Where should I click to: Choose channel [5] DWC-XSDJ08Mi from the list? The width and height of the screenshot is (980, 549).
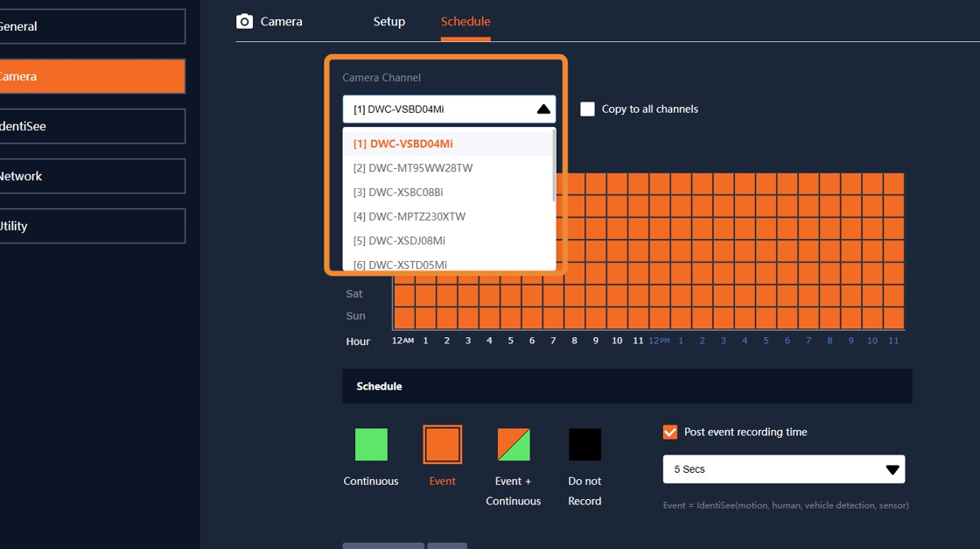pyautogui.click(x=447, y=241)
